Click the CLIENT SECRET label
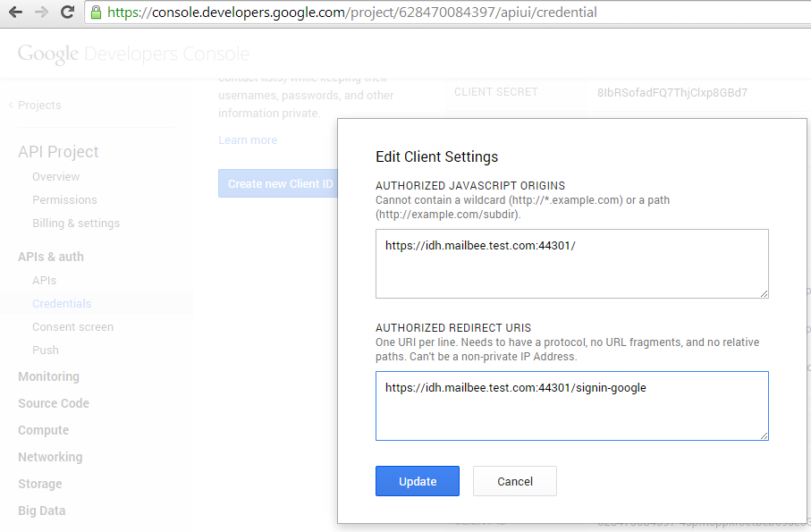The image size is (811, 532). point(496,92)
